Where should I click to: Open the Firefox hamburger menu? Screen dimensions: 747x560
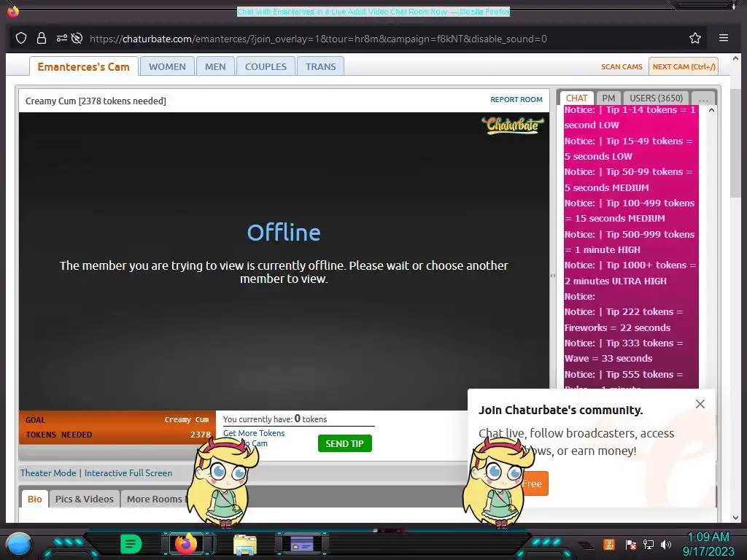(x=723, y=38)
